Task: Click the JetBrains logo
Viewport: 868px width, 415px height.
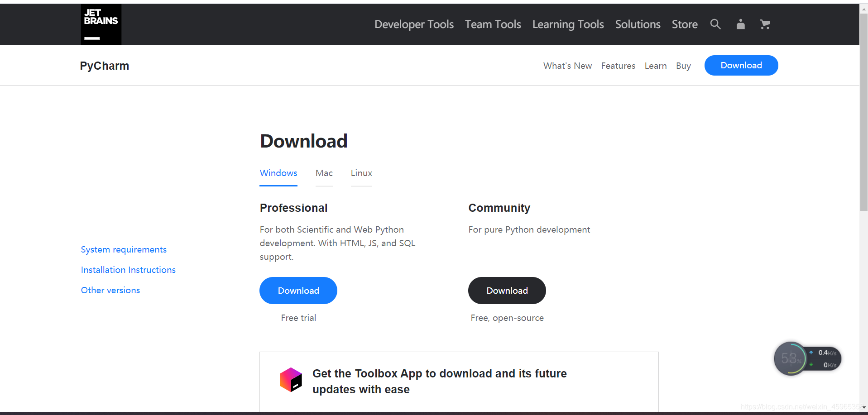Action: click(101, 24)
